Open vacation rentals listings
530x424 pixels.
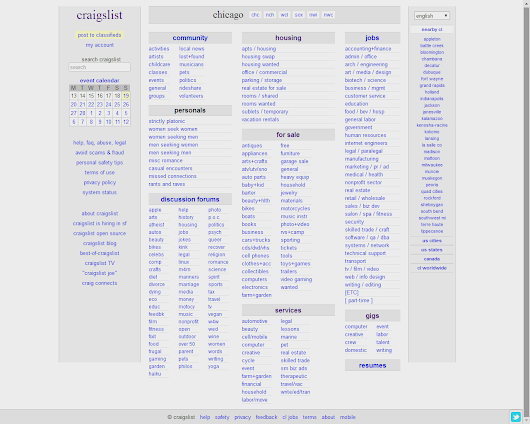click(260, 120)
